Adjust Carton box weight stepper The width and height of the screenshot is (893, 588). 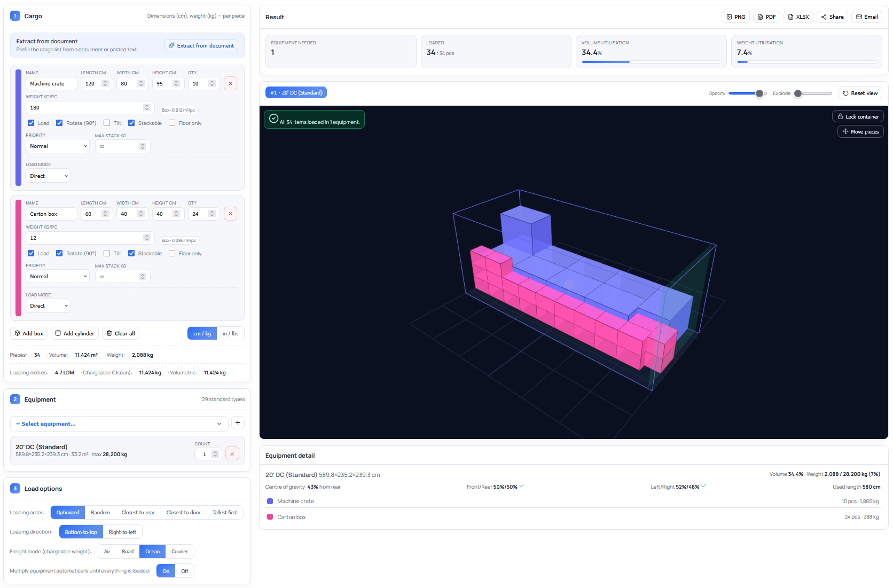pos(147,238)
